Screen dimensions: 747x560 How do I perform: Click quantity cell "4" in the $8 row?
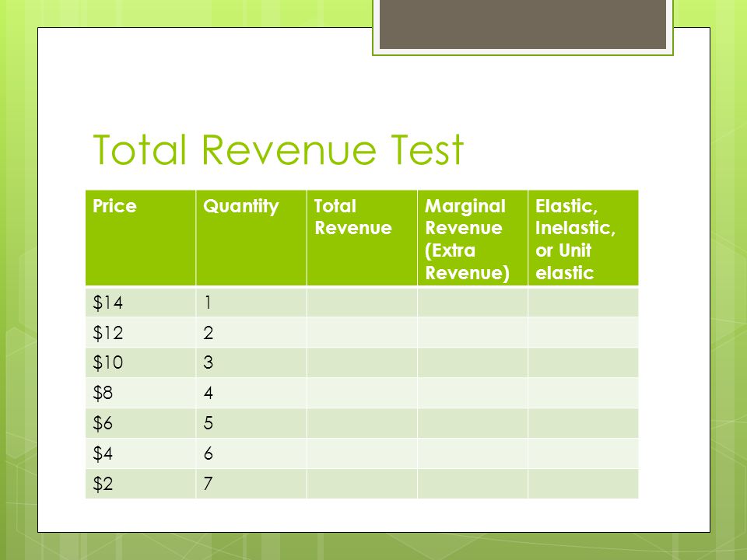tap(251, 393)
